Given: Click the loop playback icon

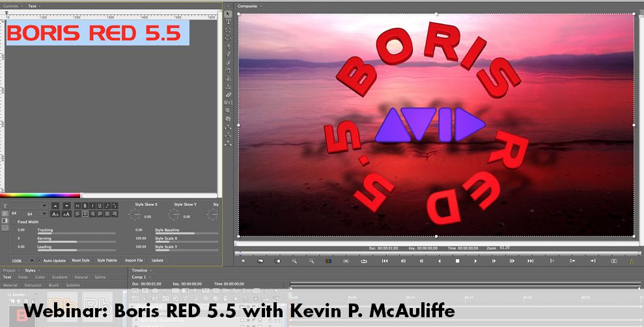Looking at the screenshot, I should coord(364,261).
